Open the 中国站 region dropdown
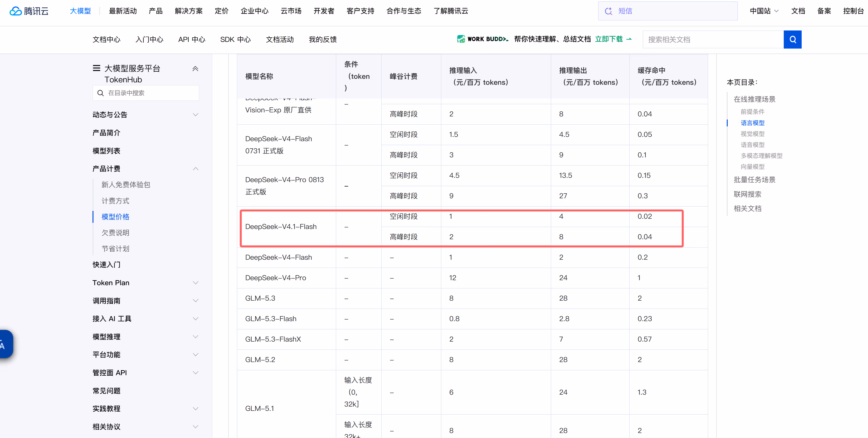 click(x=764, y=11)
